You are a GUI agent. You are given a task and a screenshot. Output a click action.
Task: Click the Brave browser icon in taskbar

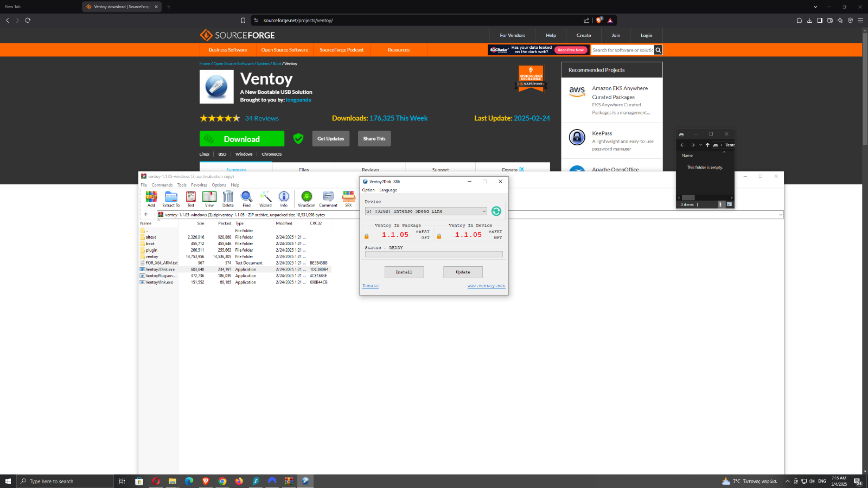(206, 481)
